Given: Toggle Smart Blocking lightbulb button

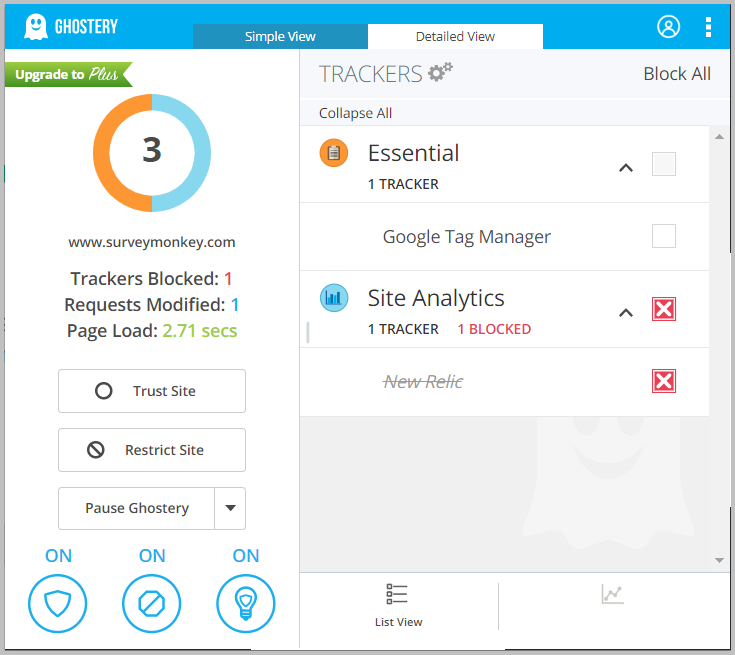Looking at the screenshot, I should (246, 603).
